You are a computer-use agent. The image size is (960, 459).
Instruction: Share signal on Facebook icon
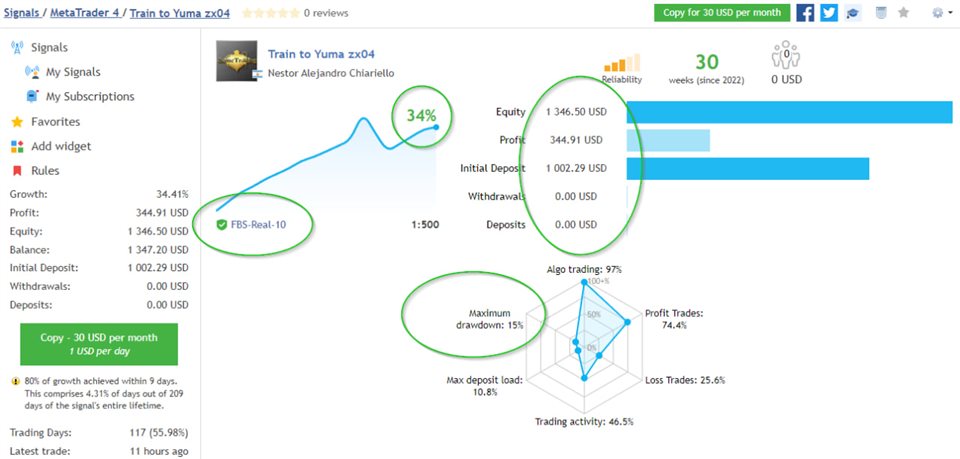(805, 13)
